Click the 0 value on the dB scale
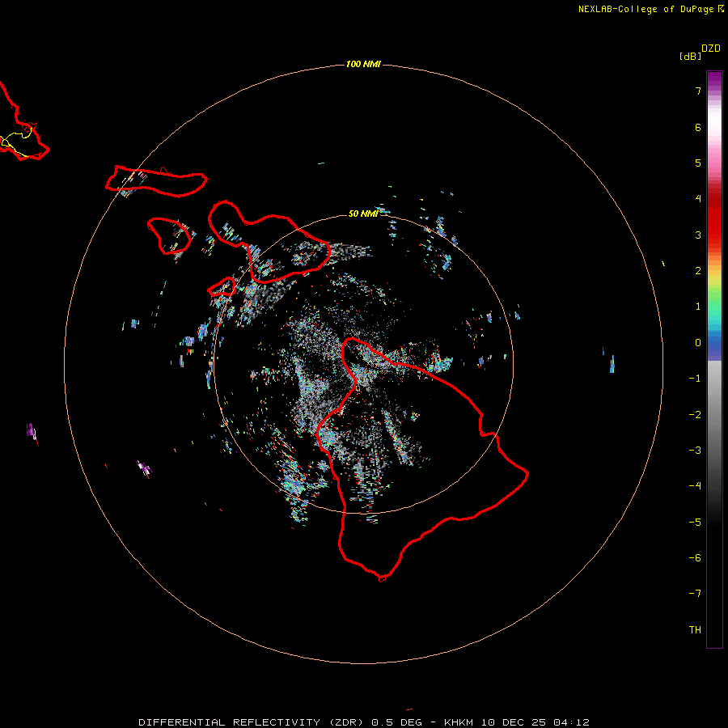The image size is (728, 728). (x=696, y=342)
